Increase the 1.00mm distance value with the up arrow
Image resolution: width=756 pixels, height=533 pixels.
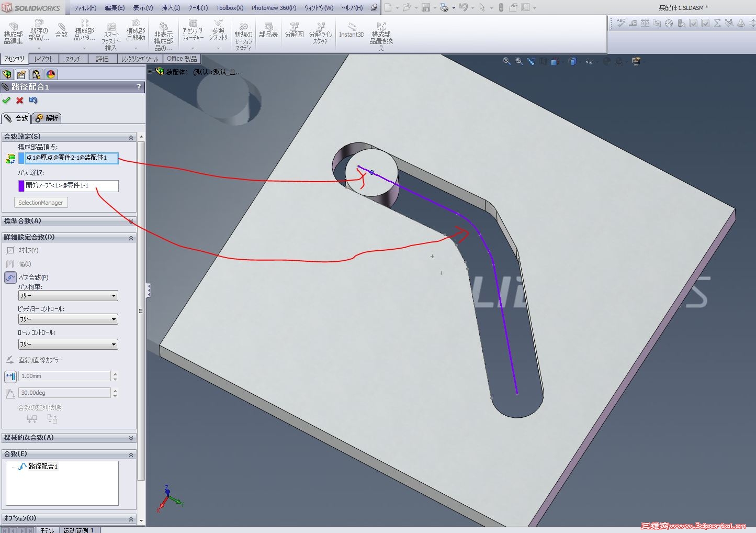click(115, 374)
